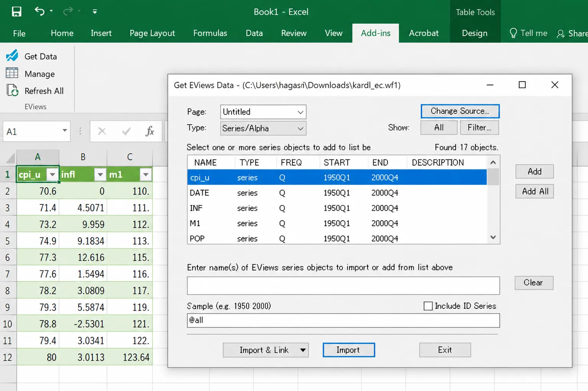This screenshot has height=391, width=588.
Task: Click the EViews Get Data icon
Action: (12, 56)
